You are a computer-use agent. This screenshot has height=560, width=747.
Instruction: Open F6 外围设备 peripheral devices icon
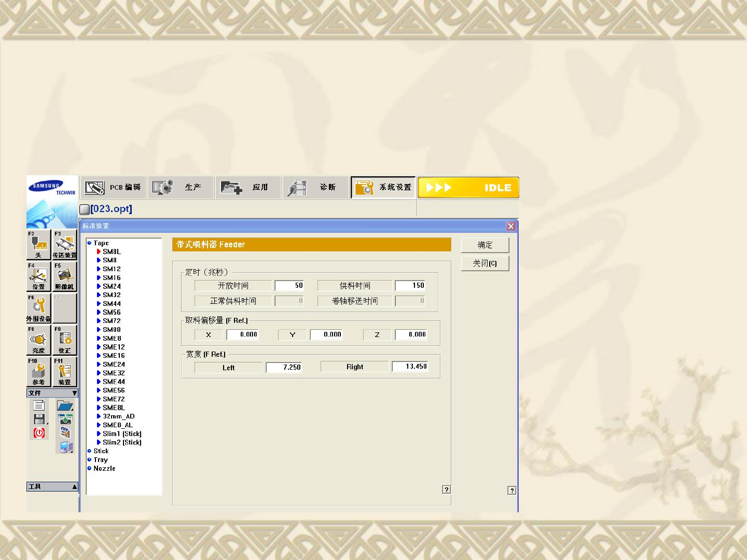point(39,309)
